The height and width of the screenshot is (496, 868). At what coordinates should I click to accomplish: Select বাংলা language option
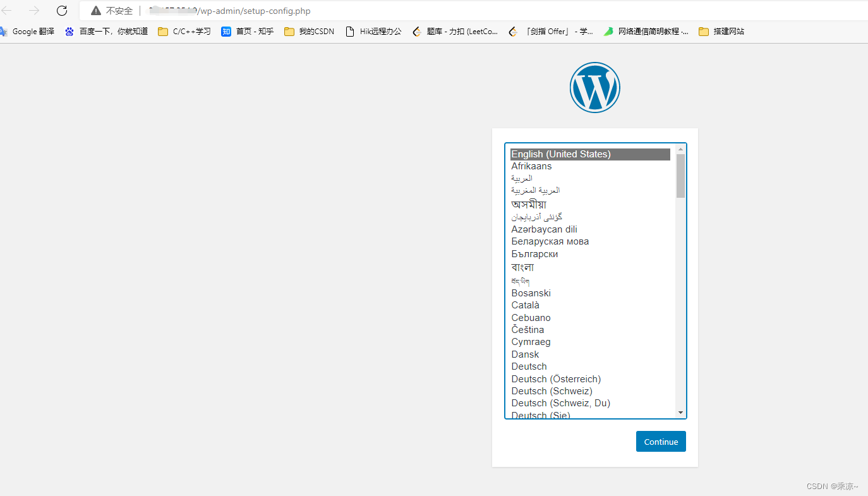click(590, 267)
